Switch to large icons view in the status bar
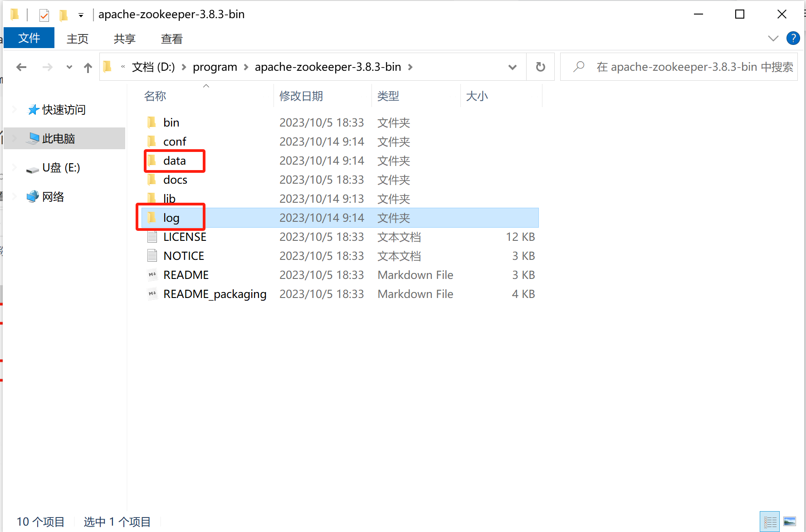 point(790,521)
